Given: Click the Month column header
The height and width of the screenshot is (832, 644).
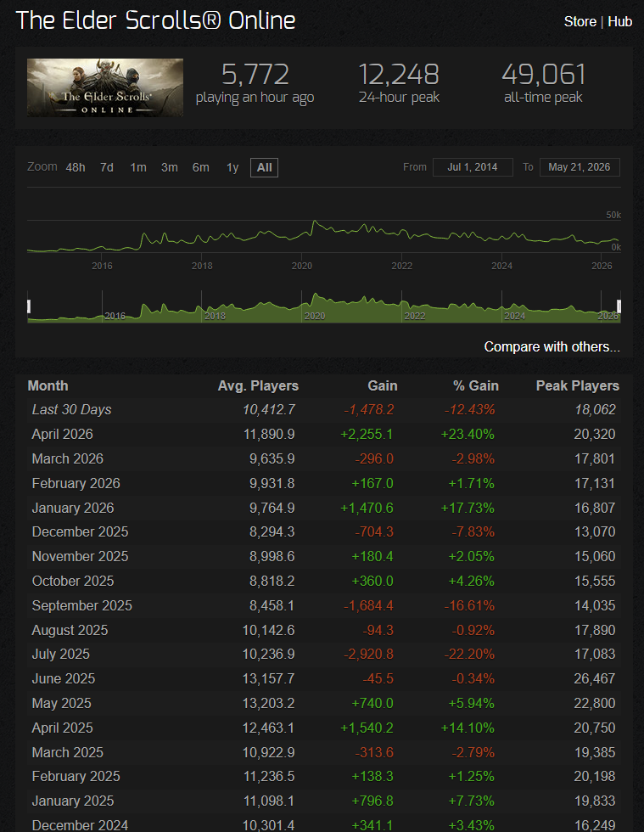Looking at the screenshot, I should (48, 385).
